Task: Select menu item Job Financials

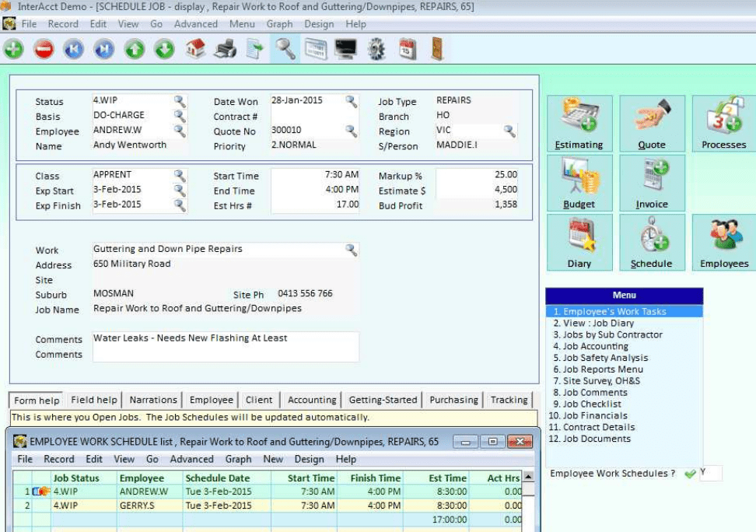Action: [625, 416]
